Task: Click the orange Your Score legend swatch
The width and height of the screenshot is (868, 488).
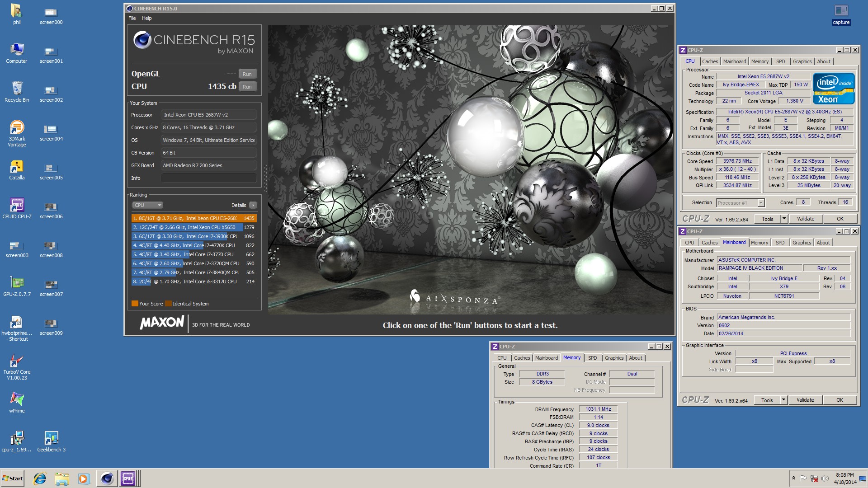Action: click(x=135, y=304)
